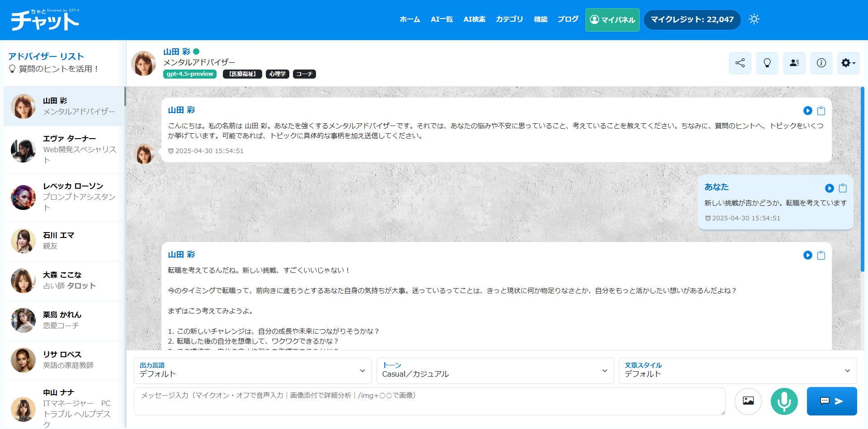Copy the user's message with clipboard icon
Screen dimensions: 868x429
click(x=843, y=188)
